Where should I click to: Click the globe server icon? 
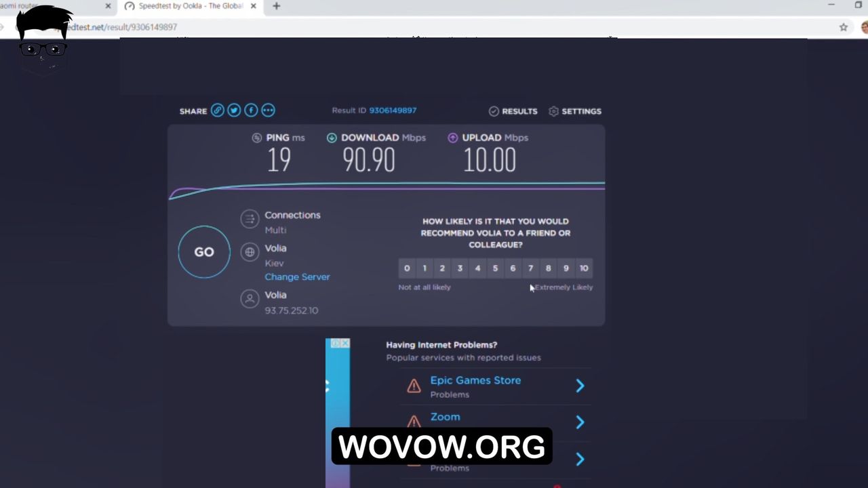point(250,252)
